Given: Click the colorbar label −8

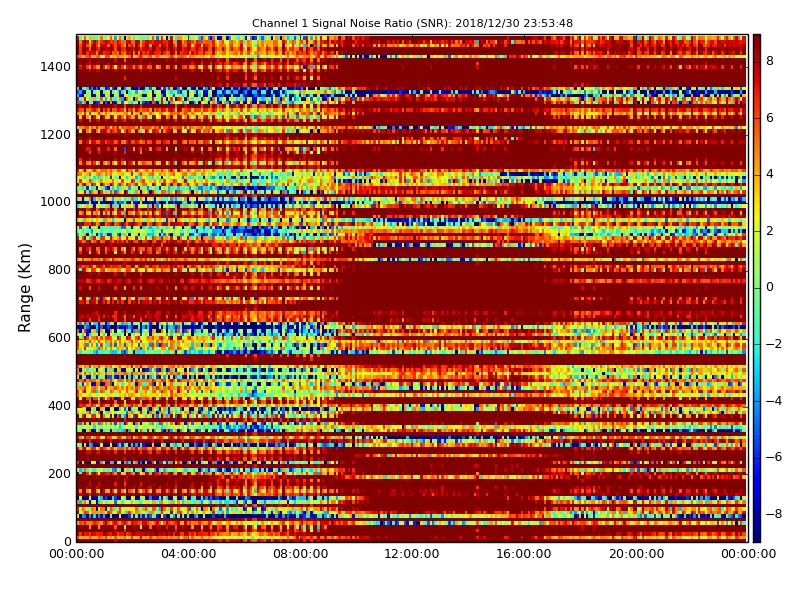Looking at the screenshot, I should coord(774,514).
